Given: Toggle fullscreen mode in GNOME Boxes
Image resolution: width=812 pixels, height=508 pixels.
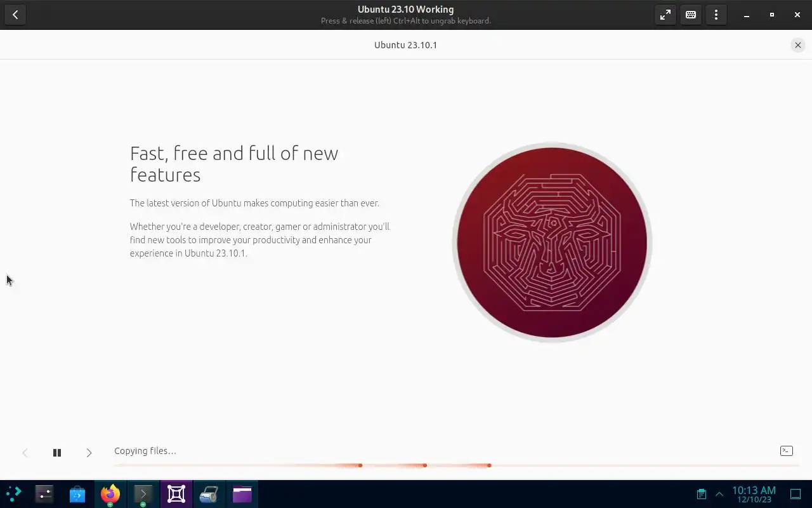Looking at the screenshot, I should tap(665, 15).
